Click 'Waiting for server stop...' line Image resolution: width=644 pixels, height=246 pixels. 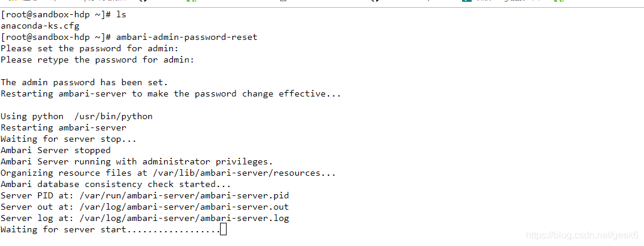click(x=69, y=139)
